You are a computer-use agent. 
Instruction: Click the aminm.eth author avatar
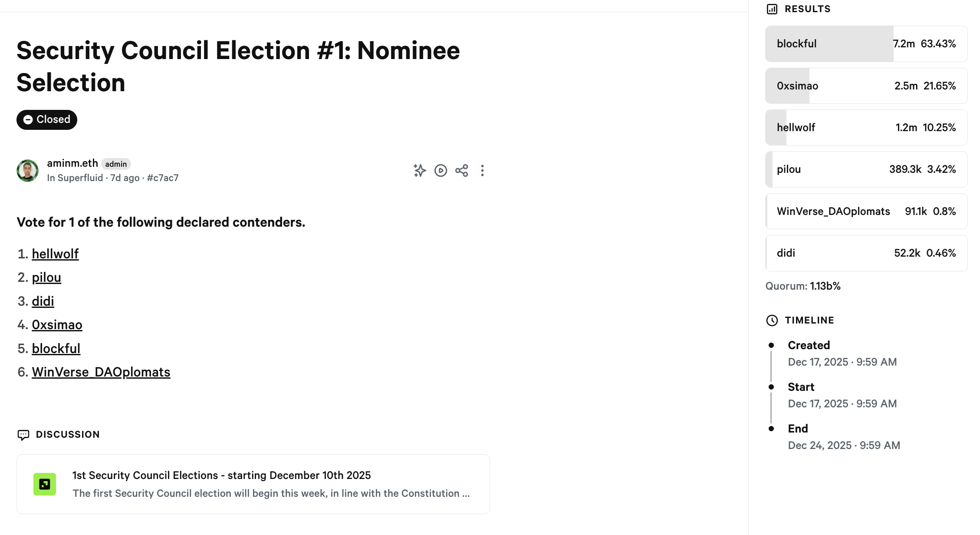(x=28, y=170)
